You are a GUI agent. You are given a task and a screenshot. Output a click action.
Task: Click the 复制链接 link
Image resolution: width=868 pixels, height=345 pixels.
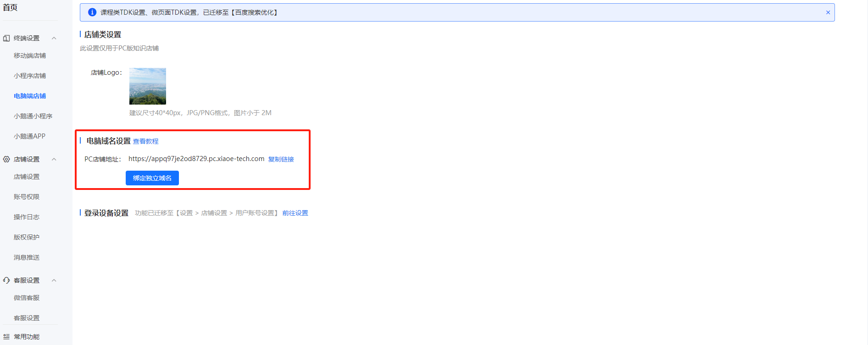[281, 159]
